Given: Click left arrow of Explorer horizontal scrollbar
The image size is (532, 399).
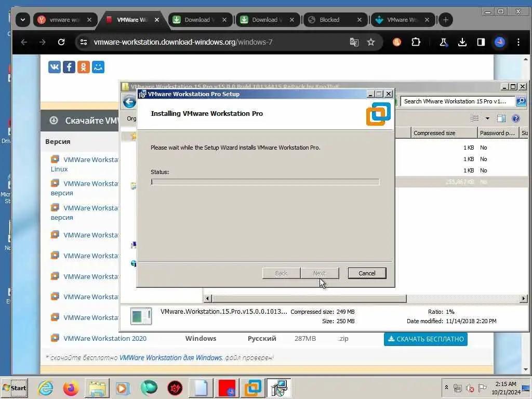Looking at the screenshot, I should pyautogui.click(x=208, y=299).
